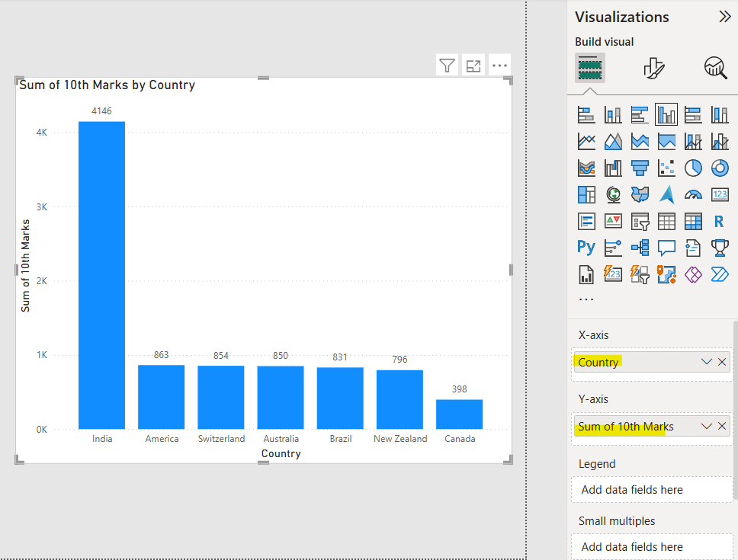Collapse the Visualizations pane
738x560 pixels.
click(x=724, y=17)
